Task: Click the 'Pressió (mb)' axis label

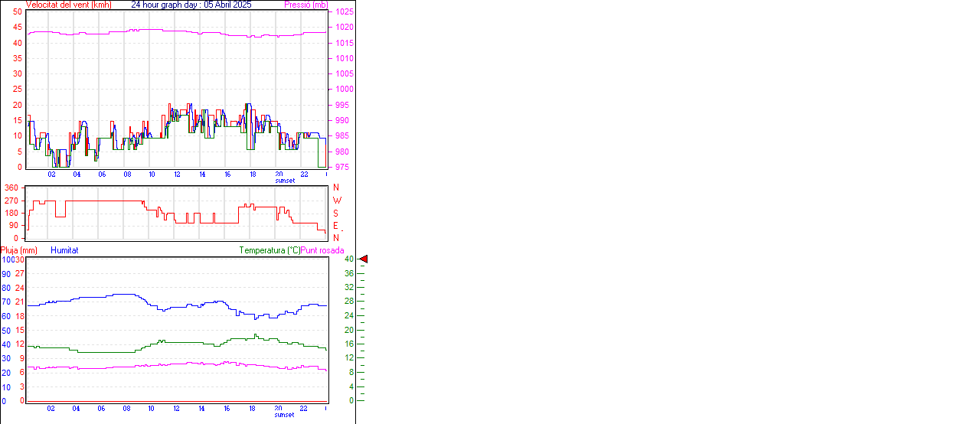Action: 305,5
